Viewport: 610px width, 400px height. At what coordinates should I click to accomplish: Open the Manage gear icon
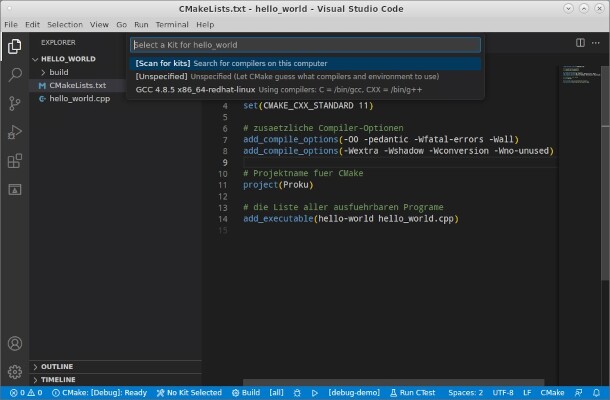click(15, 372)
